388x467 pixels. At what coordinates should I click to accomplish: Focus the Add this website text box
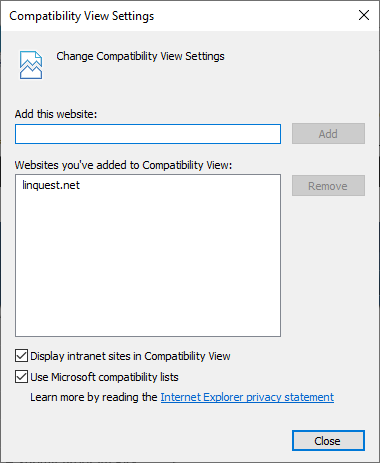(x=148, y=134)
